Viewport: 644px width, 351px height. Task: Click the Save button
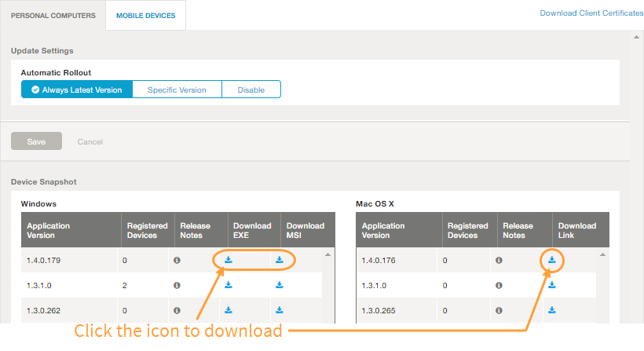point(36,141)
